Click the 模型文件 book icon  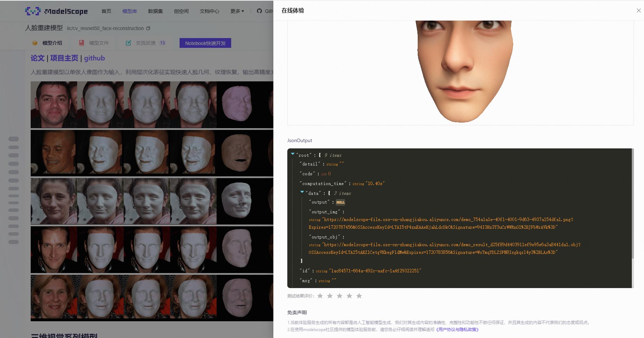(81, 43)
